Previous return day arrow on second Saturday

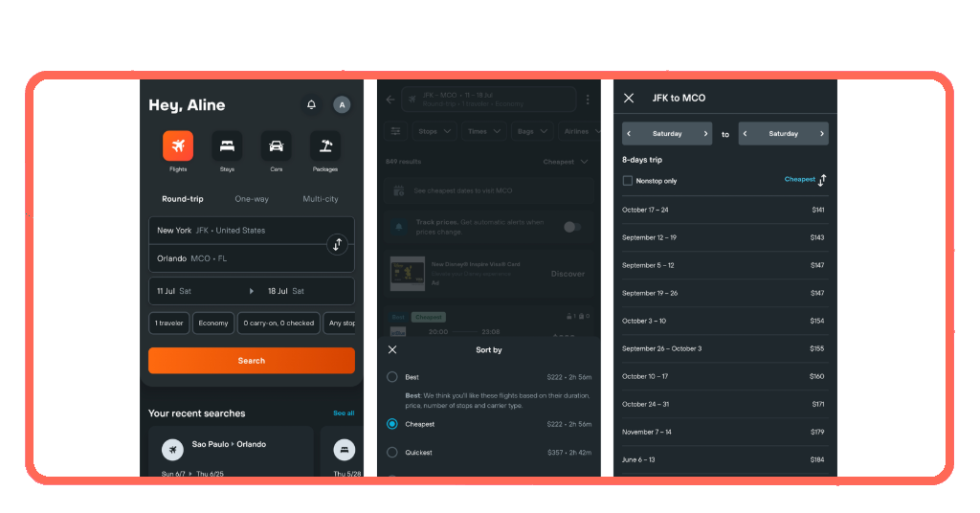click(745, 134)
